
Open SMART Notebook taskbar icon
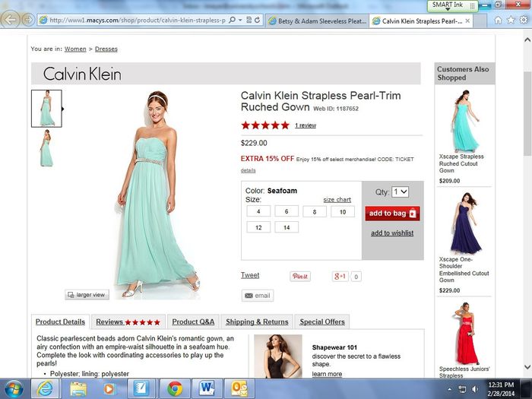tap(142, 389)
